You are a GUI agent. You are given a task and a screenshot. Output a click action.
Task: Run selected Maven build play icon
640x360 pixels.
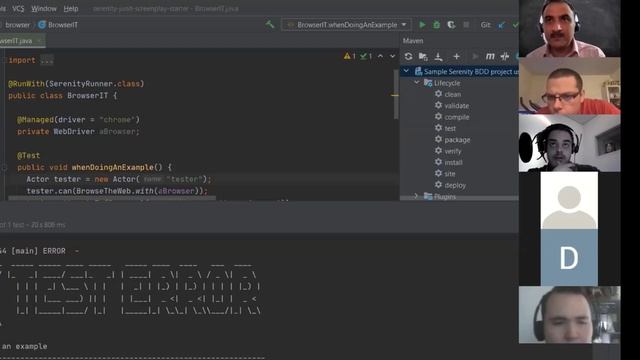(475, 56)
